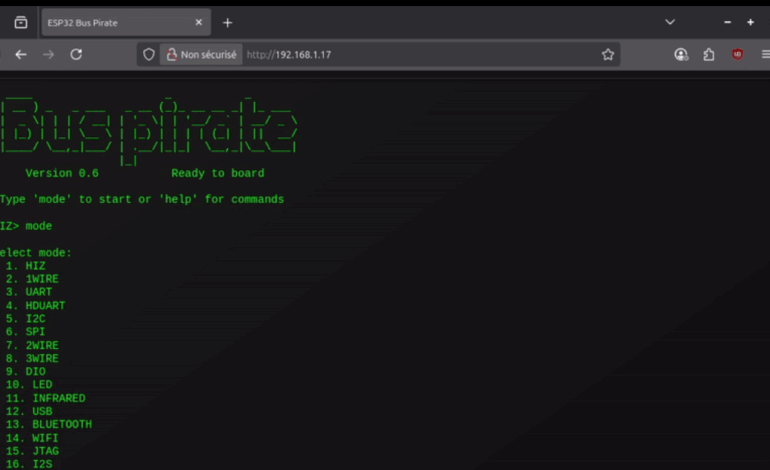Click the '12. USB' mode line

pos(29,411)
